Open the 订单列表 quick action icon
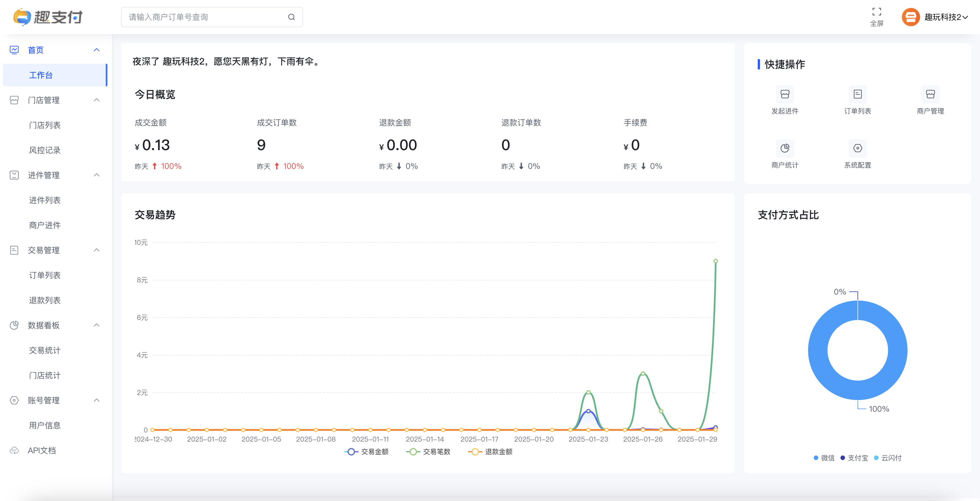 pyautogui.click(x=857, y=94)
